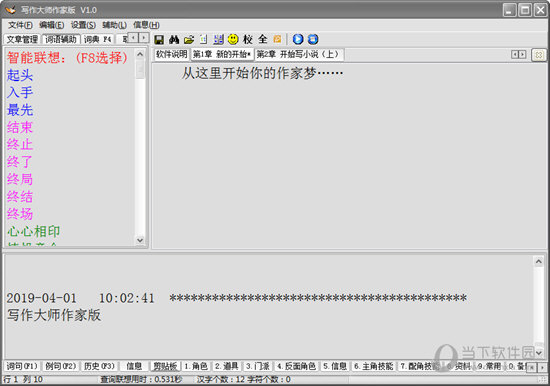Select the 3.门派 bottom tab
The height and width of the screenshot is (386, 550).
257,366
